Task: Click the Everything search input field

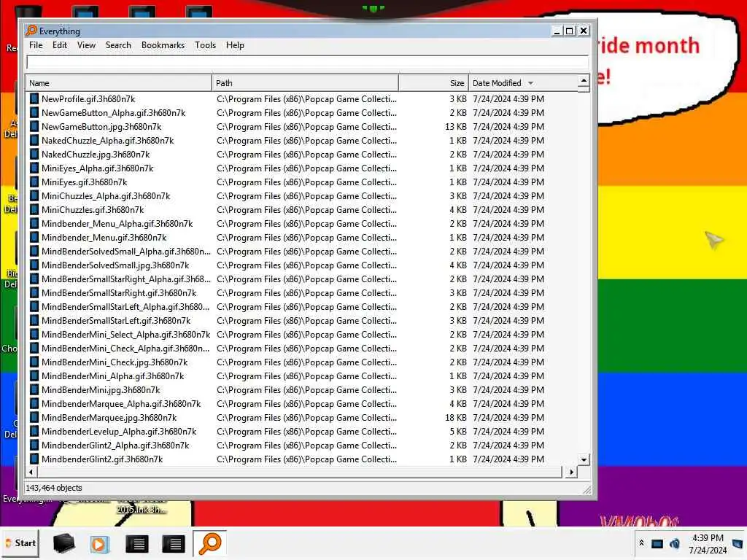Action: (307, 63)
